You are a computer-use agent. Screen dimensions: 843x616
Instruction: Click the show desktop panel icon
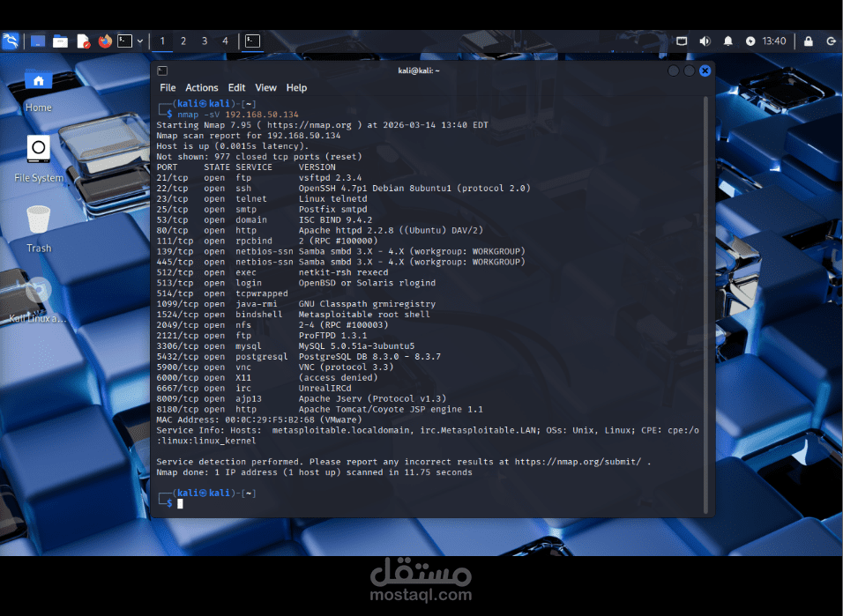click(38, 41)
